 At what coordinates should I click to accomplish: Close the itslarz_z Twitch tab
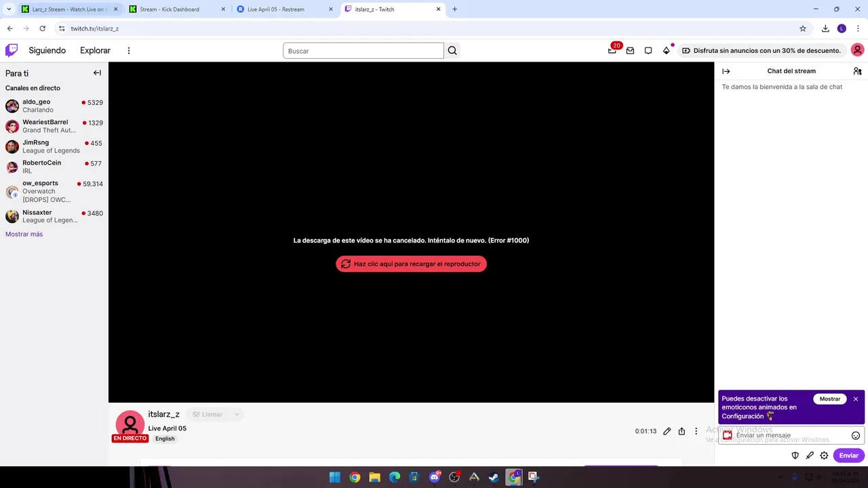(439, 9)
